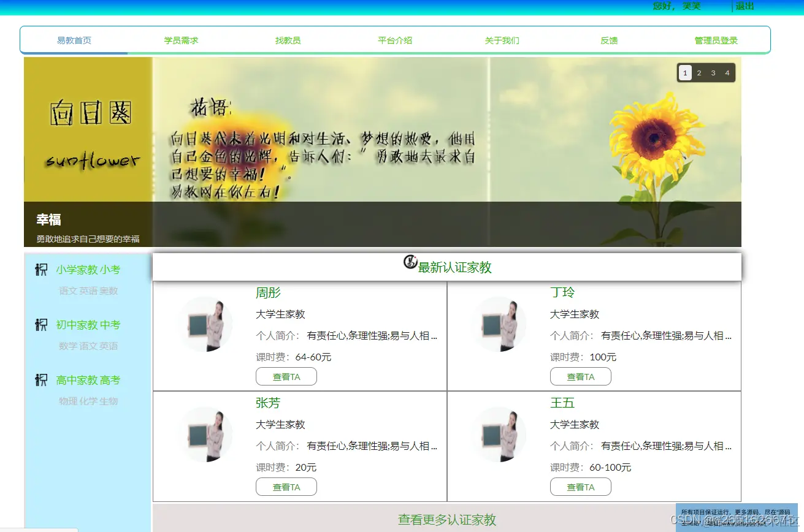Open teacher 张芳's profile by her name
Screen dimensions: 804x532
pyautogui.click(x=269, y=403)
